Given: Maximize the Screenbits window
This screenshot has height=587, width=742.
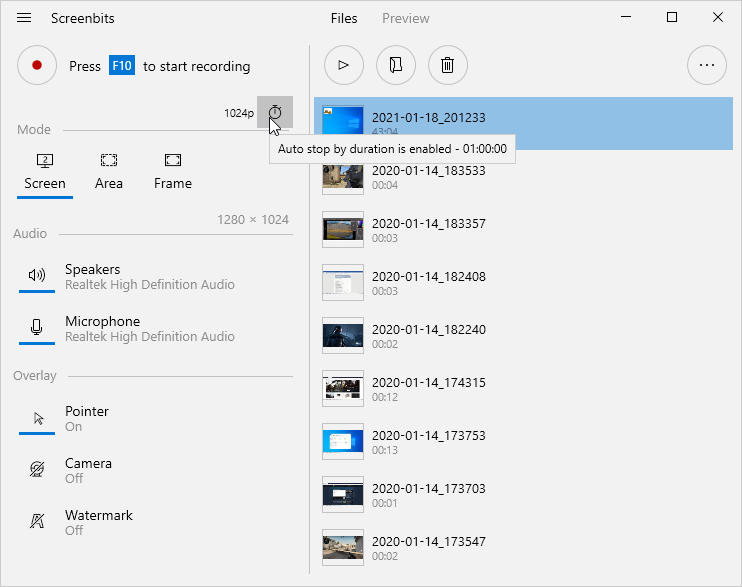Looking at the screenshot, I should pyautogui.click(x=672, y=18).
